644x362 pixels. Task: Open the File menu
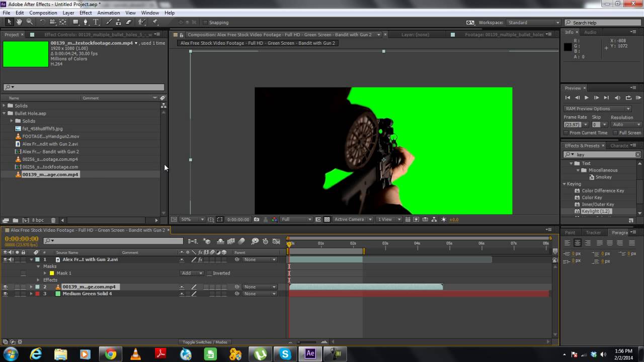[6, 13]
